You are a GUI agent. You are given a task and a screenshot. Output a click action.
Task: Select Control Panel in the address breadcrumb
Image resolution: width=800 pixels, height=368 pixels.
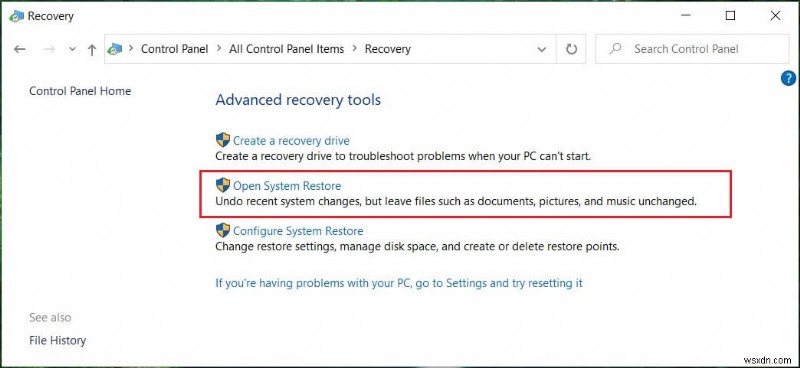click(x=174, y=49)
